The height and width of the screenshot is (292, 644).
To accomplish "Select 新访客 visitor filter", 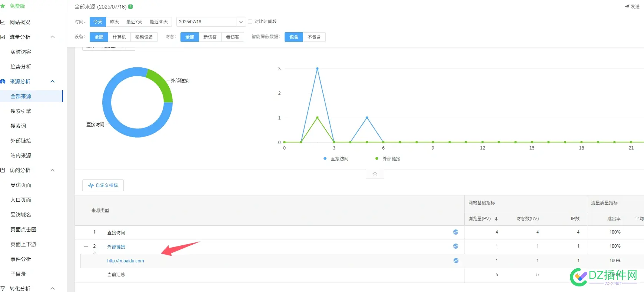I will tap(210, 37).
